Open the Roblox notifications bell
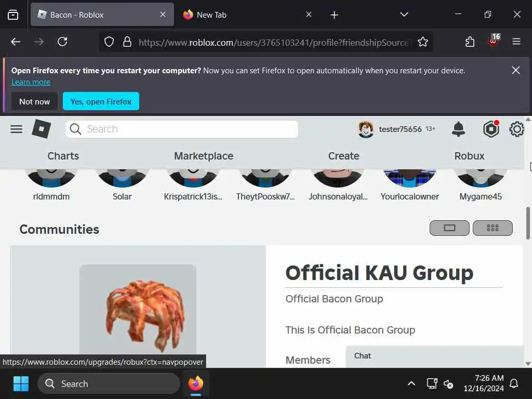 click(458, 129)
